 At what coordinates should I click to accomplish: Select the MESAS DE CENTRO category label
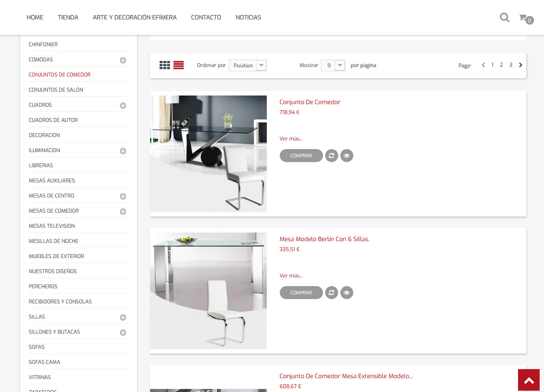click(x=51, y=196)
